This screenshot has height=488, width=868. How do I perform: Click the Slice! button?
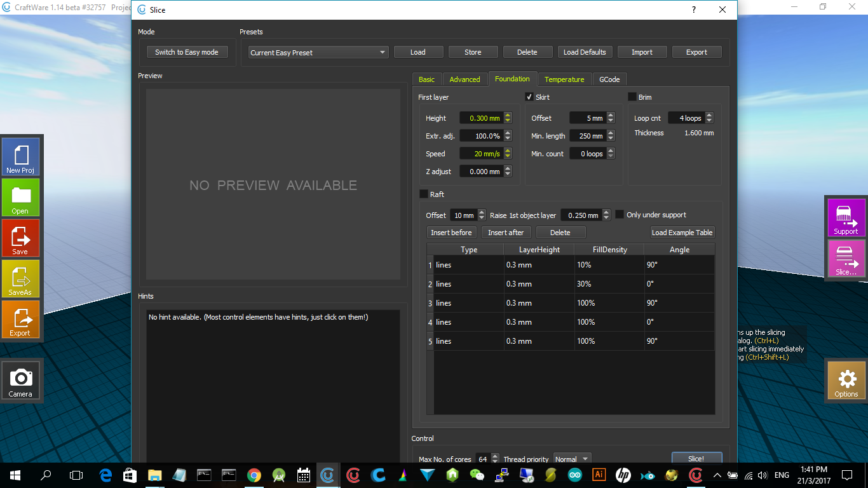coord(696,459)
